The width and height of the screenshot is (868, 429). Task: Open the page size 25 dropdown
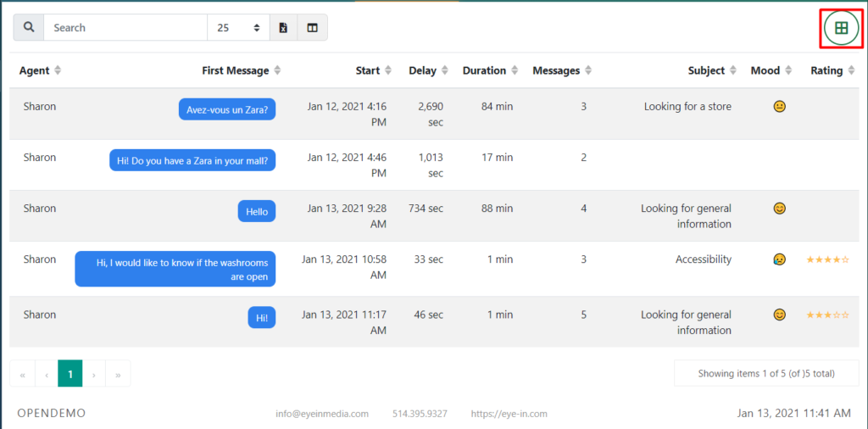pyautogui.click(x=238, y=28)
